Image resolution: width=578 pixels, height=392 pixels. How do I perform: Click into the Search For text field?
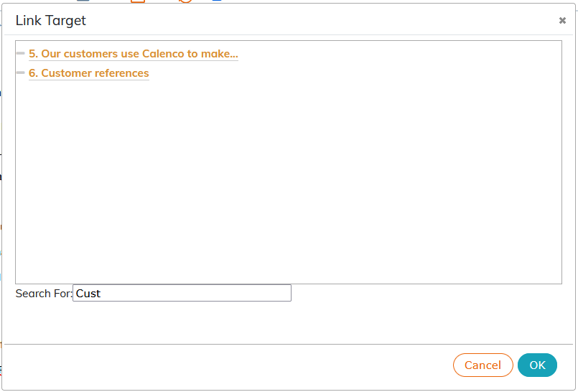(x=182, y=293)
